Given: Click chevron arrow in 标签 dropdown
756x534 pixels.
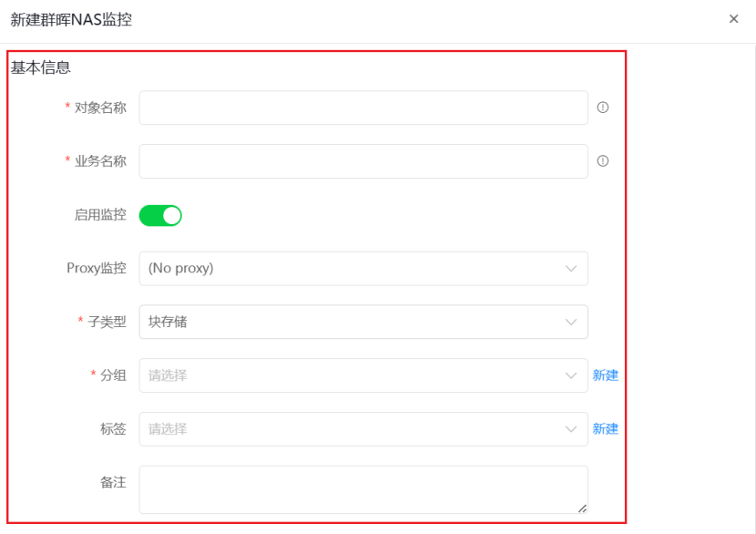Looking at the screenshot, I should [571, 429].
